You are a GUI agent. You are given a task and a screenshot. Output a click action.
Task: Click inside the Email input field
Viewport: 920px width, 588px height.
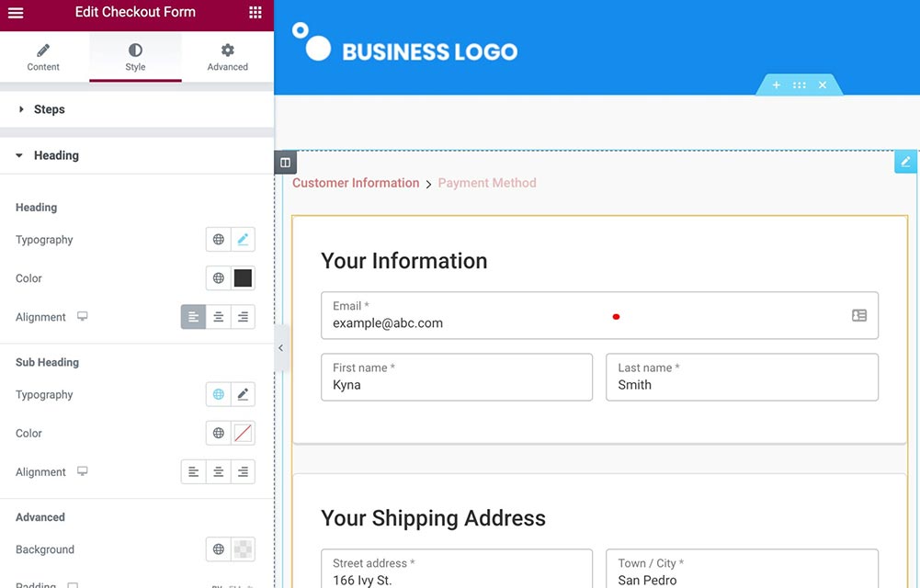pyautogui.click(x=460, y=323)
